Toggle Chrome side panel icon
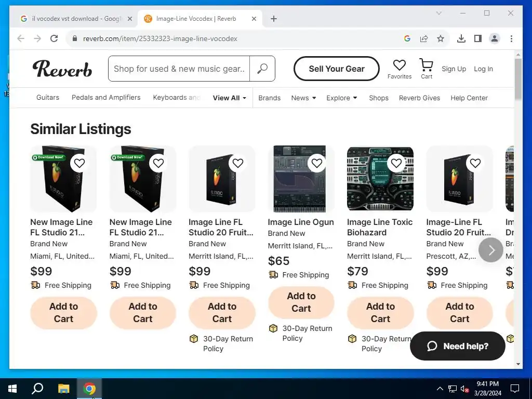 point(478,38)
